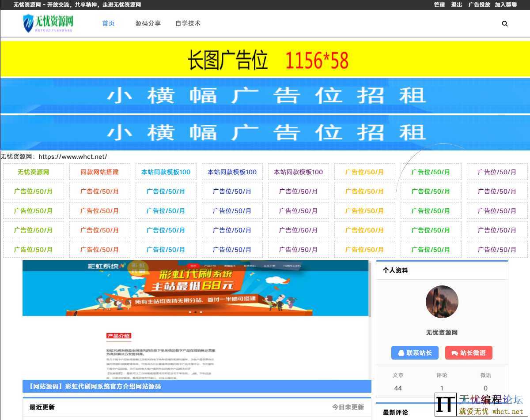Screen dimensions: 530x420
Task: Open the 源码分享 menu
Action: [x=148, y=23]
